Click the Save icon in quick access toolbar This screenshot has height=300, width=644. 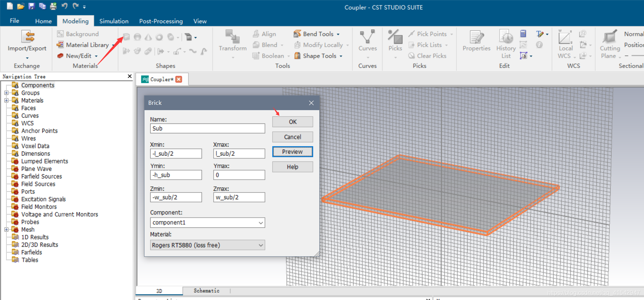(x=32, y=6)
